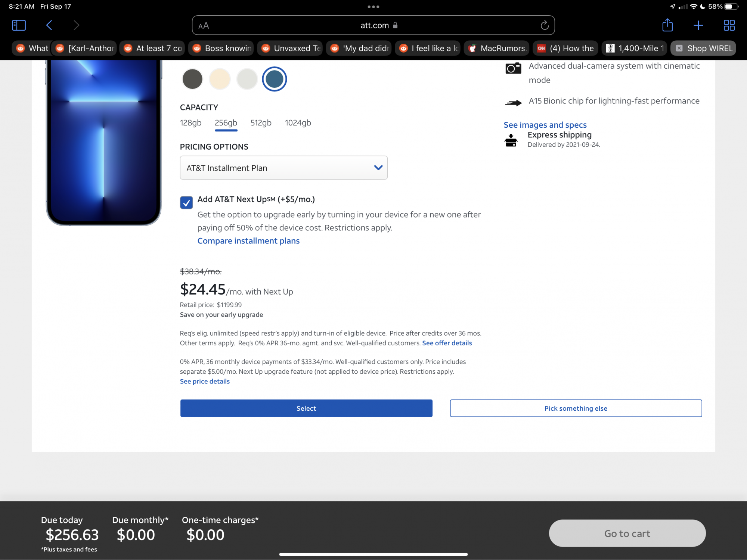Choose 256gb capacity
The height and width of the screenshot is (560, 747).
tap(226, 123)
